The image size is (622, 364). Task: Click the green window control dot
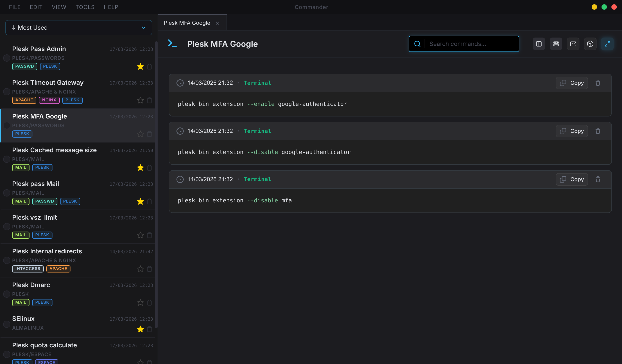tap(604, 7)
